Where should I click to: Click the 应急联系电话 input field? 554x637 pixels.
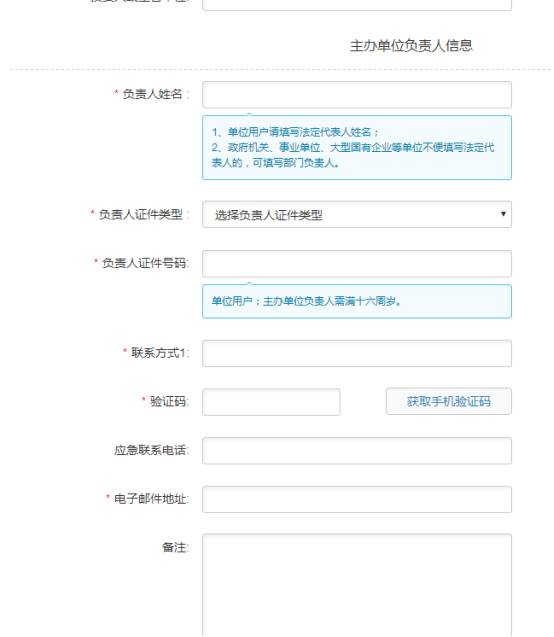click(x=357, y=451)
